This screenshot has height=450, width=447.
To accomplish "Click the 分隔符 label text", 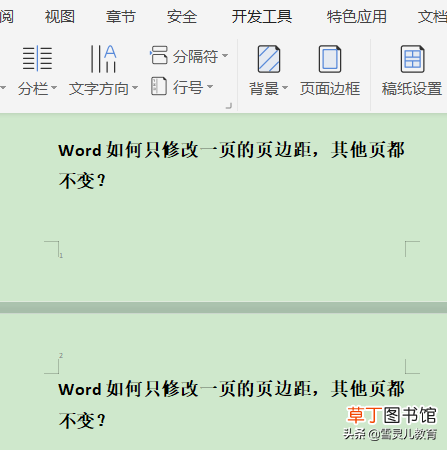I will (196, 56).
